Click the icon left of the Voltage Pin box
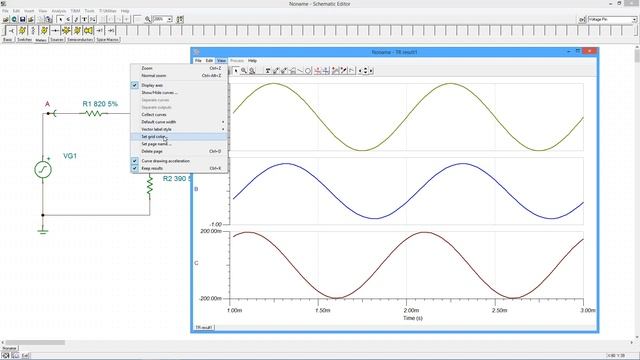640x360 pixels. (x=582, y=20)
